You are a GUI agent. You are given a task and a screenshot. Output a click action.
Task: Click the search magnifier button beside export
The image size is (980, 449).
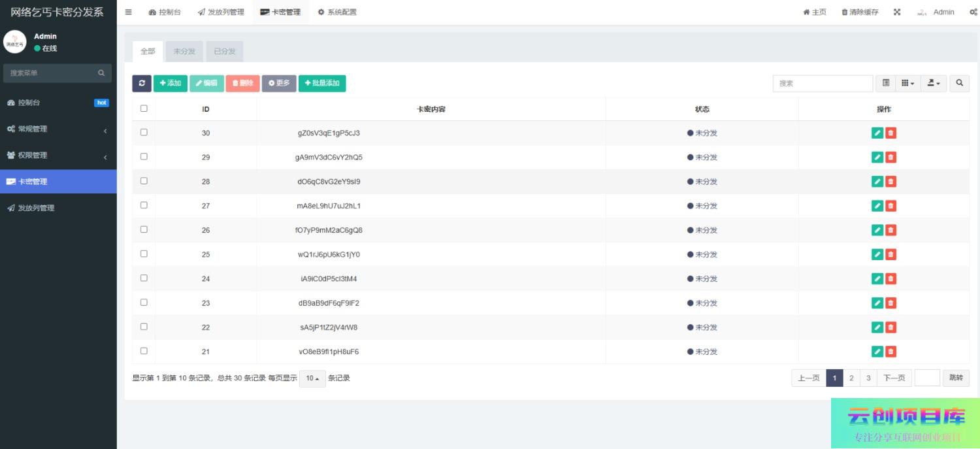959,84
